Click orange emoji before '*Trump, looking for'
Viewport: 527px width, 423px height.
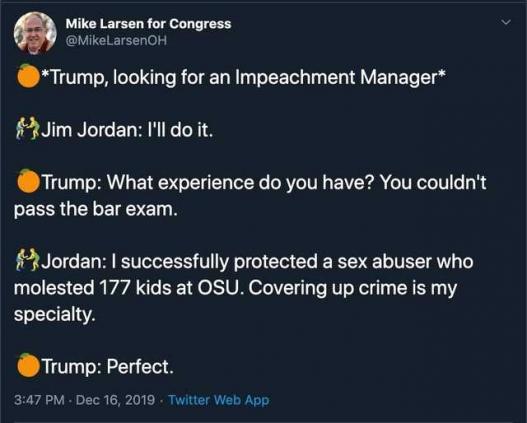click(x=28, y=76)
